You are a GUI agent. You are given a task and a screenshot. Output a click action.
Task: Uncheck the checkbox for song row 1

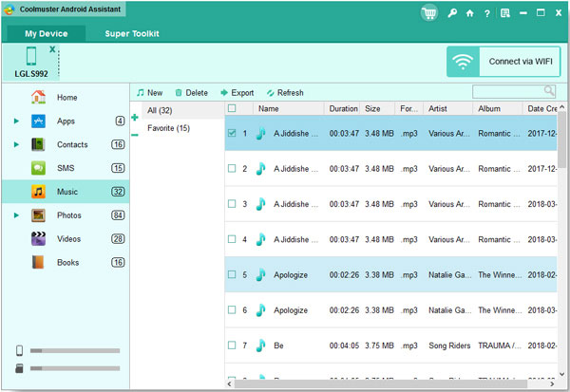pyautogui.click(x=232, y=134)
